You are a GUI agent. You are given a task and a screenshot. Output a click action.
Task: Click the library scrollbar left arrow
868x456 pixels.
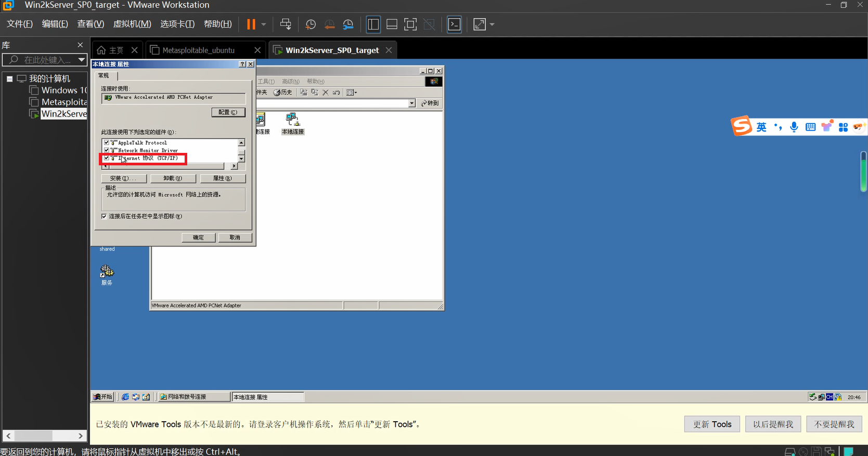8,436
